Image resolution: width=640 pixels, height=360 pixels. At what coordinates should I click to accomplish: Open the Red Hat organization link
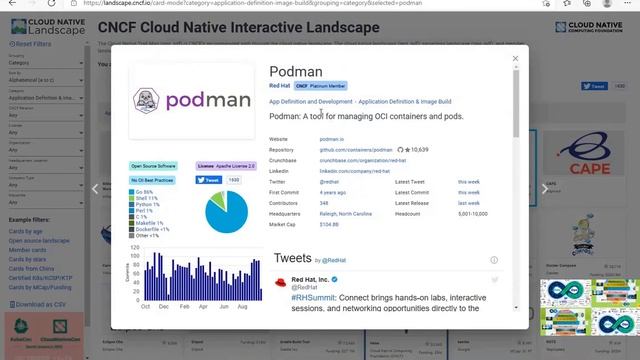pyautogui.click(x=279, y=86)
